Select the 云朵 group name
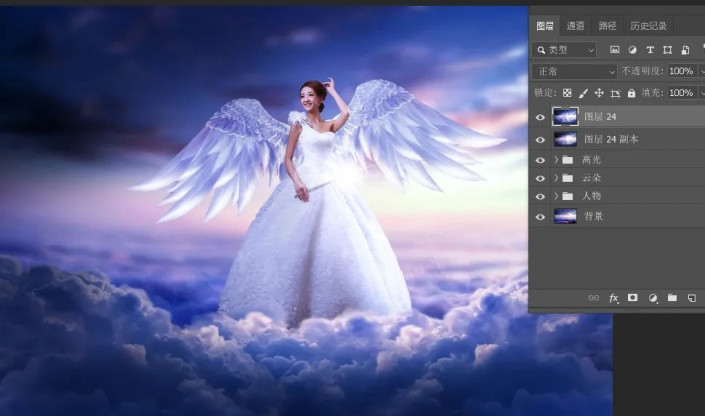This screenshot has height=416, width=705. coord(591,178)
